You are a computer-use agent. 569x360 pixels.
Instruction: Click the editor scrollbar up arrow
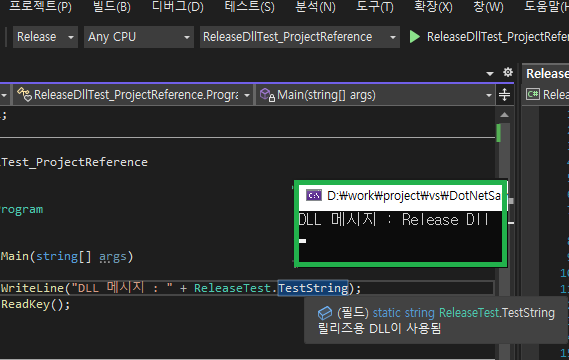click(504, 115)
